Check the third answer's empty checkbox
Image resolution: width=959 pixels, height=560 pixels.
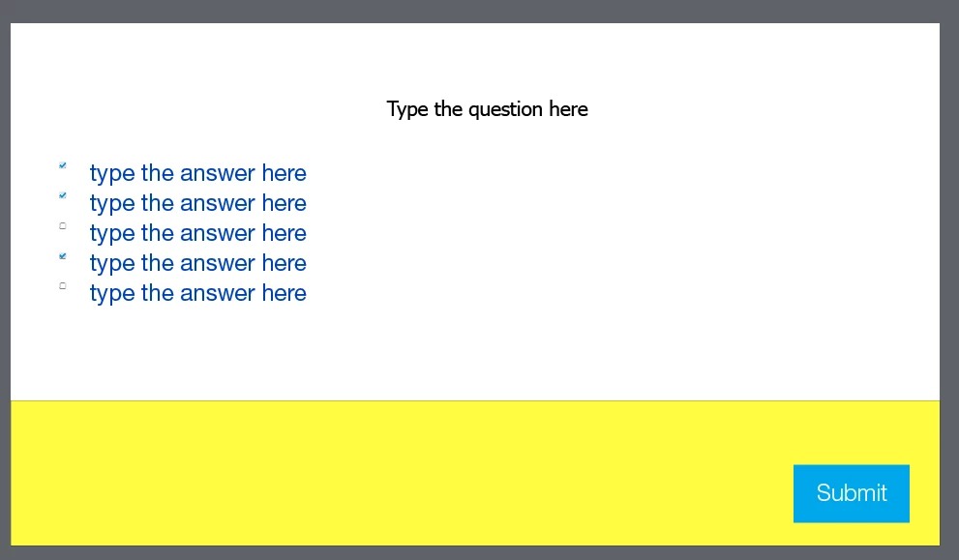click(x=62, y=225)
